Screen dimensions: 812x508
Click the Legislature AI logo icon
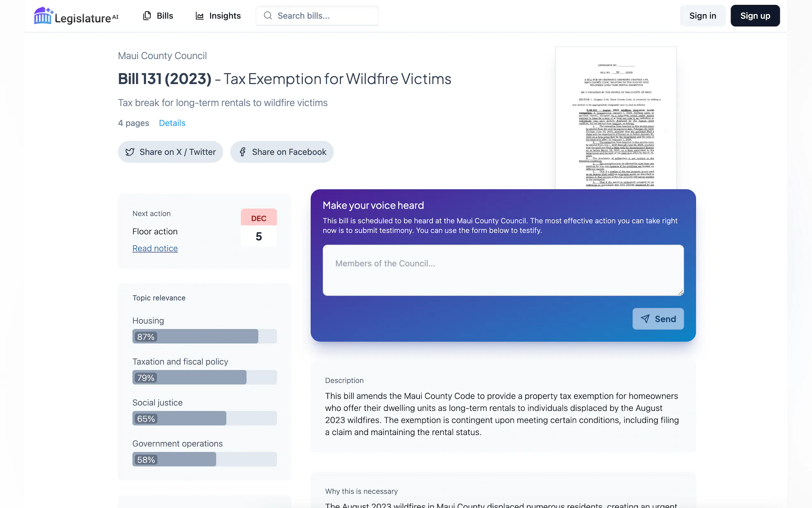[43, 16]
